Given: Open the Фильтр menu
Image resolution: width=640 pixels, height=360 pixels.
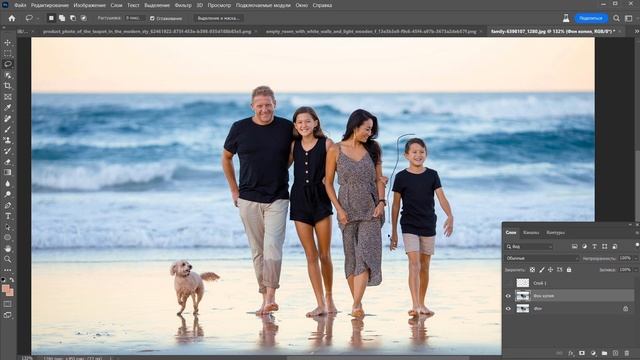Looking at the screenshot, I should (x=183, y=5).
